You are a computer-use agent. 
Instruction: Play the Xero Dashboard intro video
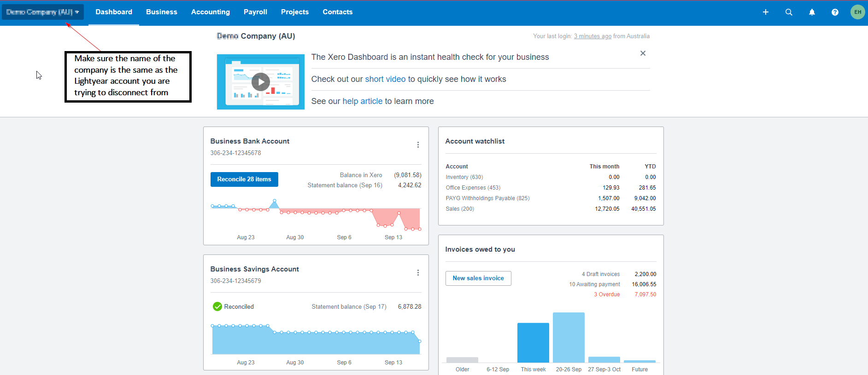point(261,82)
